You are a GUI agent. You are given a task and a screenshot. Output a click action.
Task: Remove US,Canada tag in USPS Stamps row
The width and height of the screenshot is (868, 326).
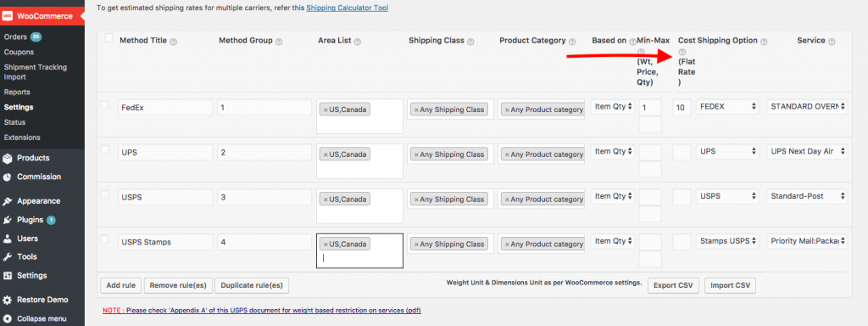click(x=325, y=244)
